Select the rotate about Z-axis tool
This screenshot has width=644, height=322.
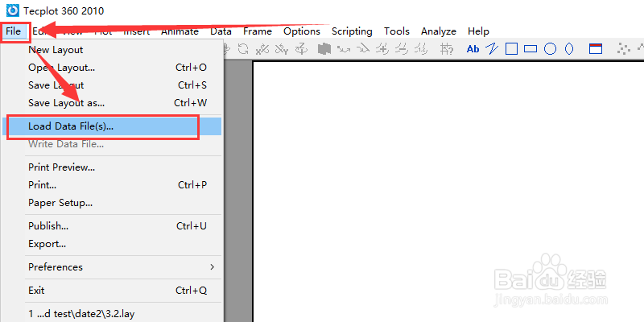tap(301, 49)
